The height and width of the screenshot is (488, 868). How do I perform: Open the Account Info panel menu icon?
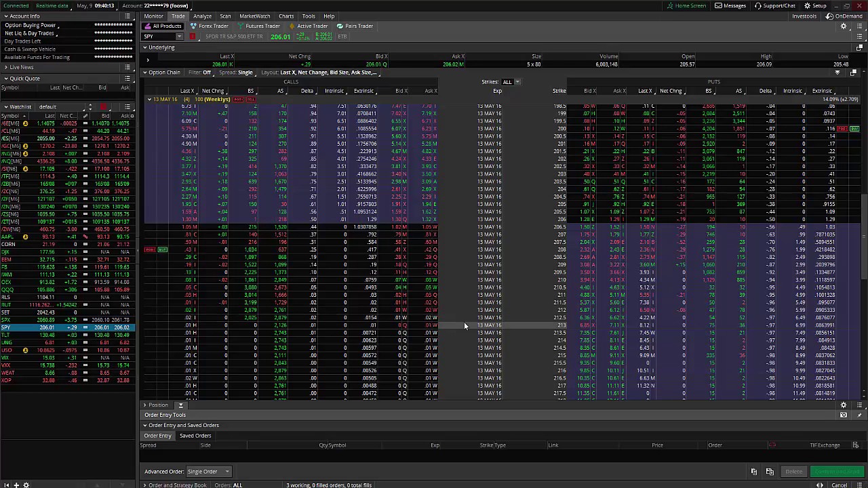pos(127,16)
